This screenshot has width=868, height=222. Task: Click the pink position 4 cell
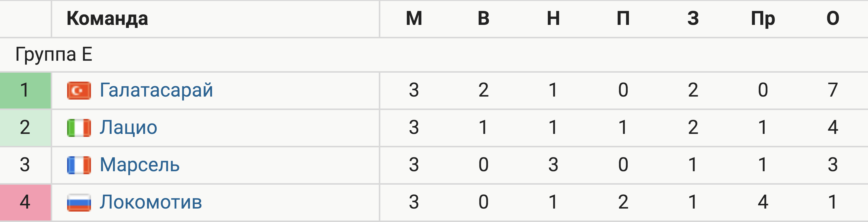(25, 202)
